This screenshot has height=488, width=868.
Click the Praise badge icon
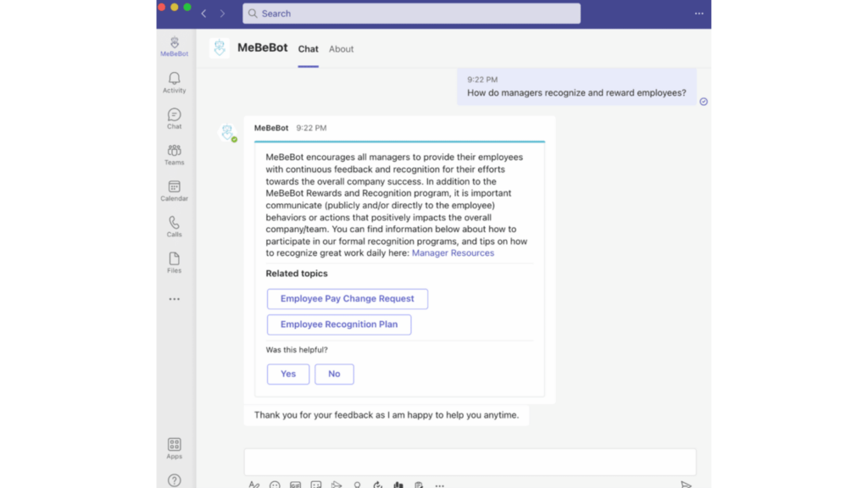(357, 484)
